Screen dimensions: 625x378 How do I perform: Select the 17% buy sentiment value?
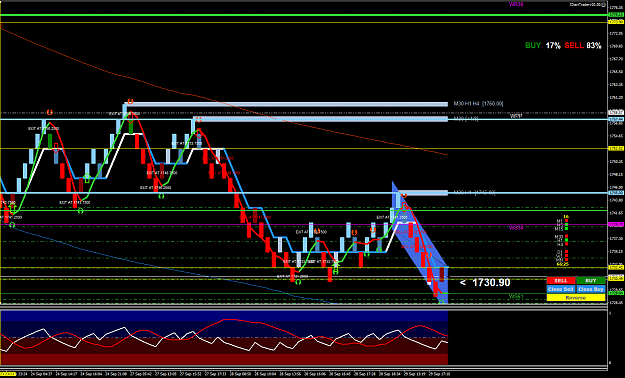click(x=553, y=45)
